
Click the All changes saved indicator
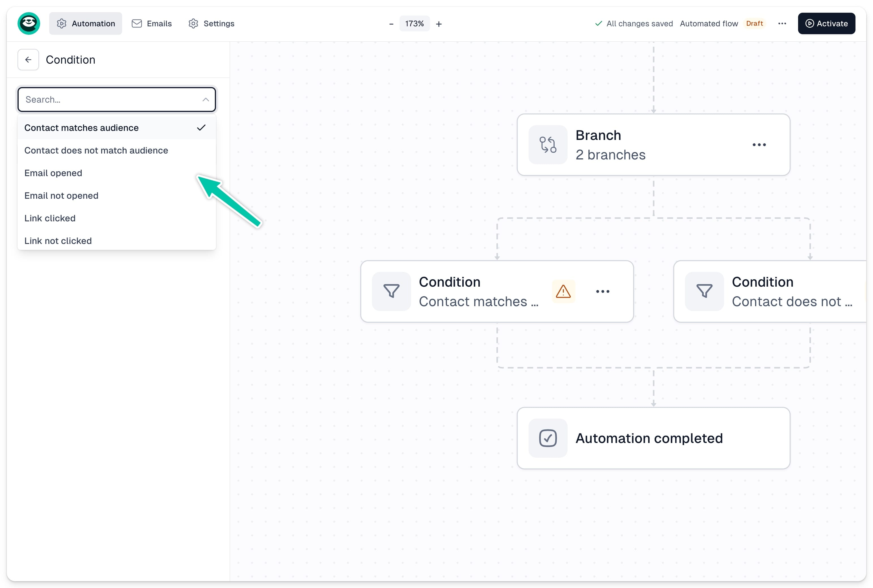634,24
